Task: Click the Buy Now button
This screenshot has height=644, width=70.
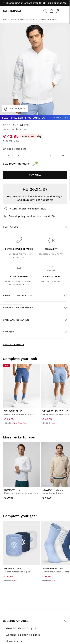Action: coord(35,175)
